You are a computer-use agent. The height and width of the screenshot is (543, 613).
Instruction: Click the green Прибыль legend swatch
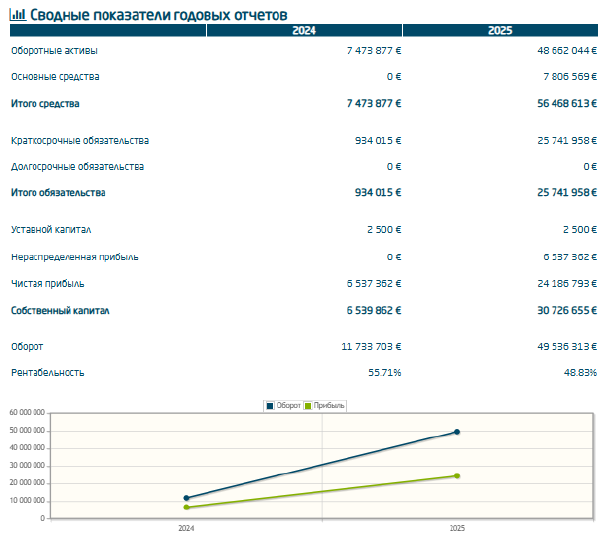[308, 406]
